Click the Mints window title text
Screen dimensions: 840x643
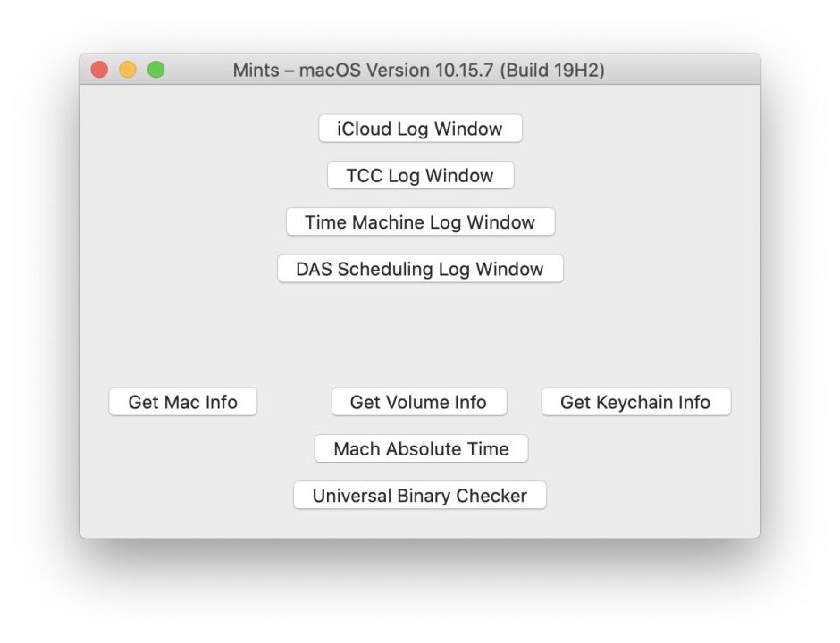click(x=418, y=70)
